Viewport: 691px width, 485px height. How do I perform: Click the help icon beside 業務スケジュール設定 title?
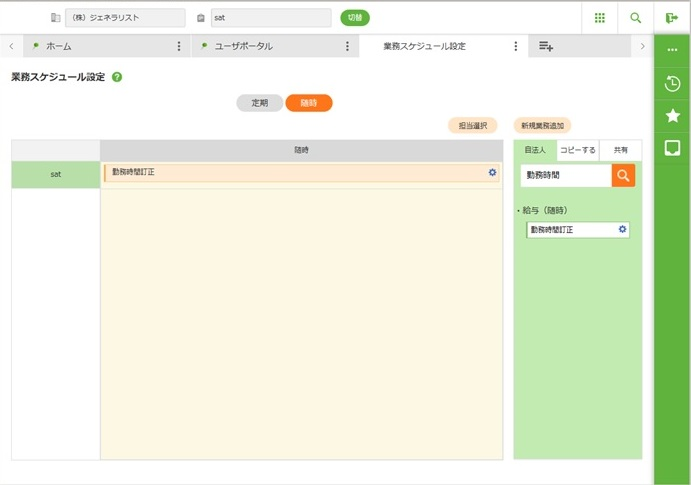[x=117, y=77]
